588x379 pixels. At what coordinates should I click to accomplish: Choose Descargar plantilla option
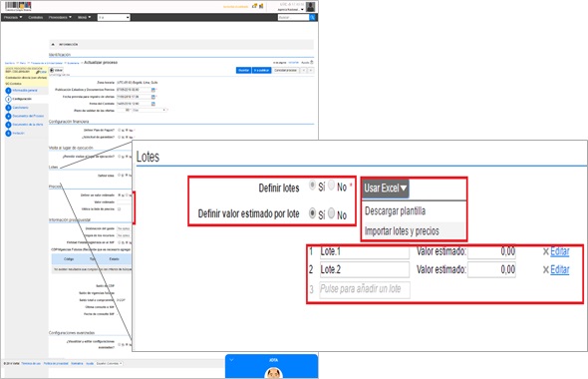395,210
